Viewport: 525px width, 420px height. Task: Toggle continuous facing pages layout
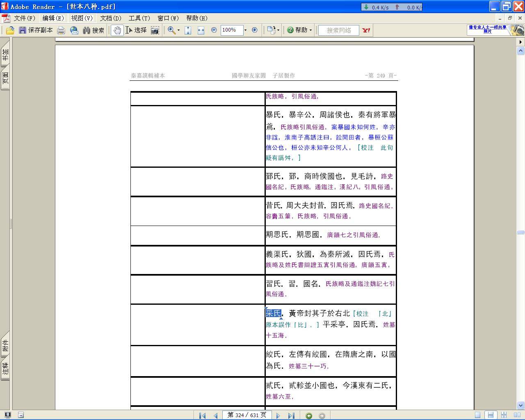click(x=504, y=415)
